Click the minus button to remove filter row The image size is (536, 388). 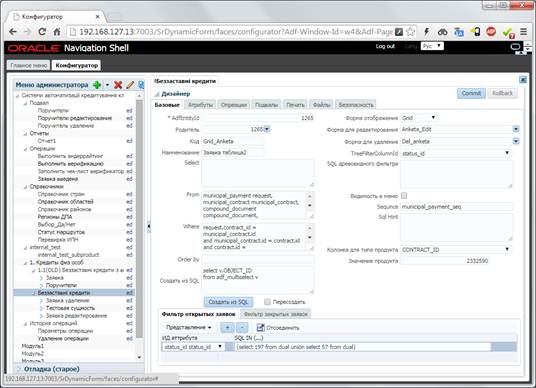(242, 327)
